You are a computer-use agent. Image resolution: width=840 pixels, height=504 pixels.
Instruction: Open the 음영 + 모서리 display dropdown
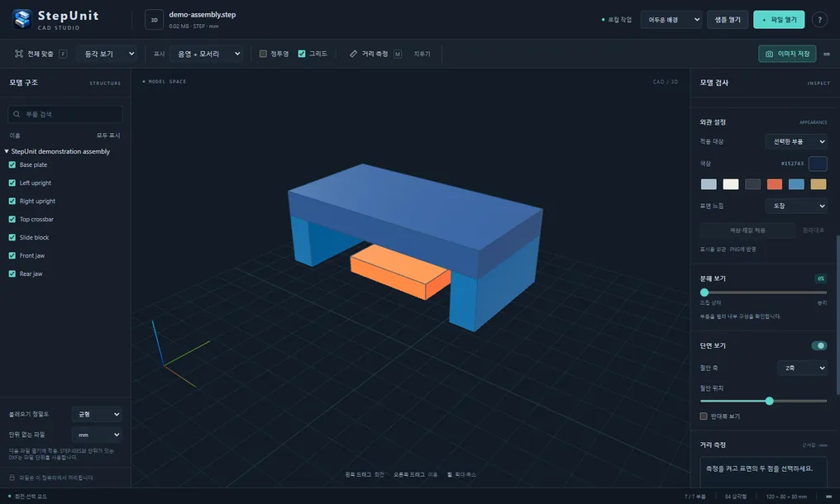tap(206, 54)
